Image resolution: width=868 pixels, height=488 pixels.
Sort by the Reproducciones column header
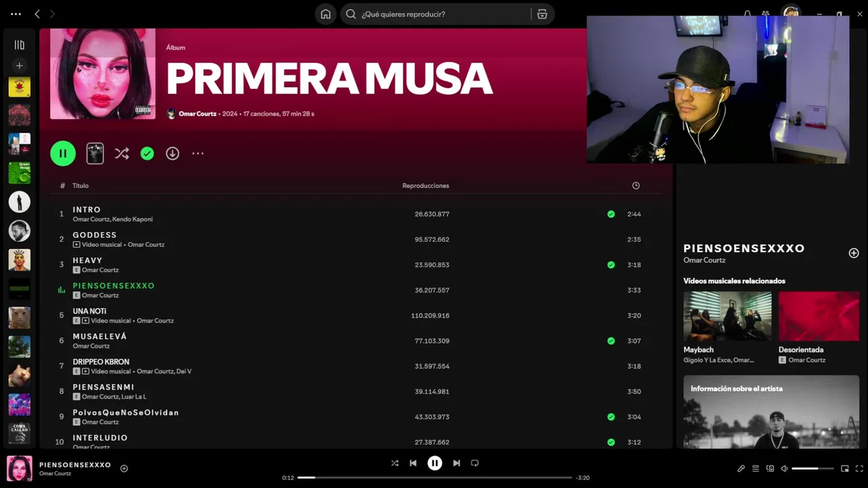[426, 186]
